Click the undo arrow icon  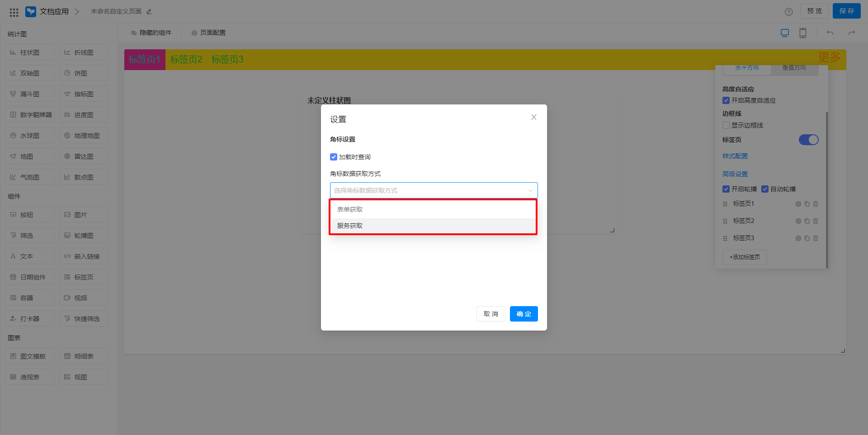coord(830,33)
